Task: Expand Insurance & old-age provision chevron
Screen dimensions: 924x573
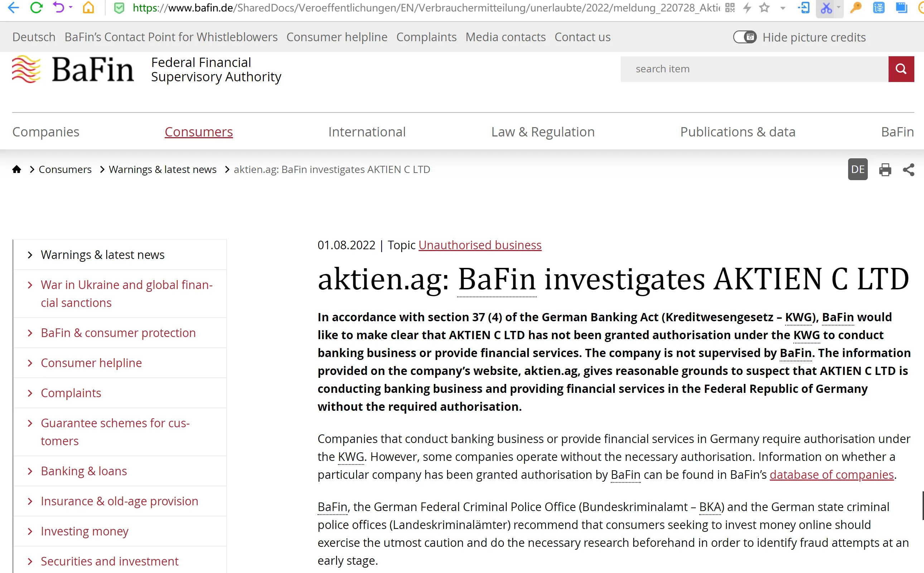Action: tap(30, 501)
